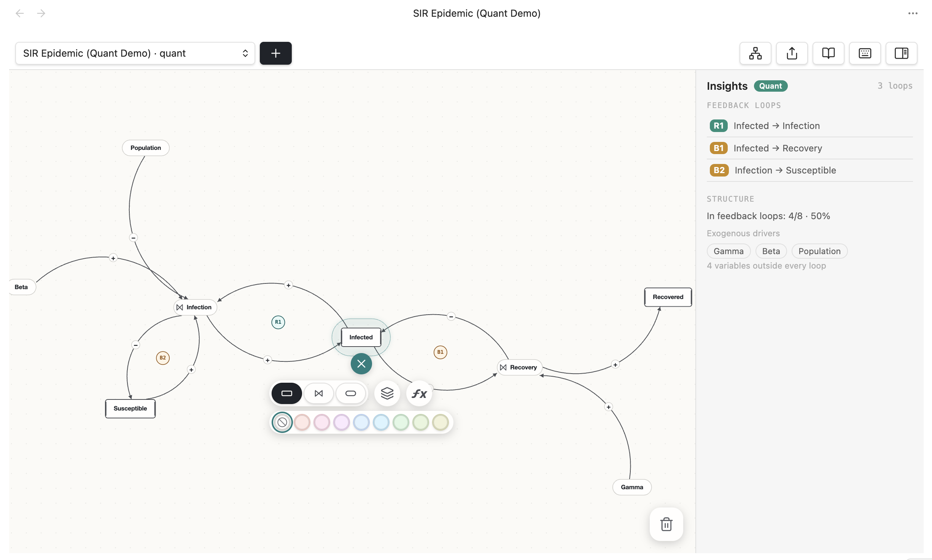Click the Quant badge
This screenshot has height=560, width=932.
coord(771,86)
